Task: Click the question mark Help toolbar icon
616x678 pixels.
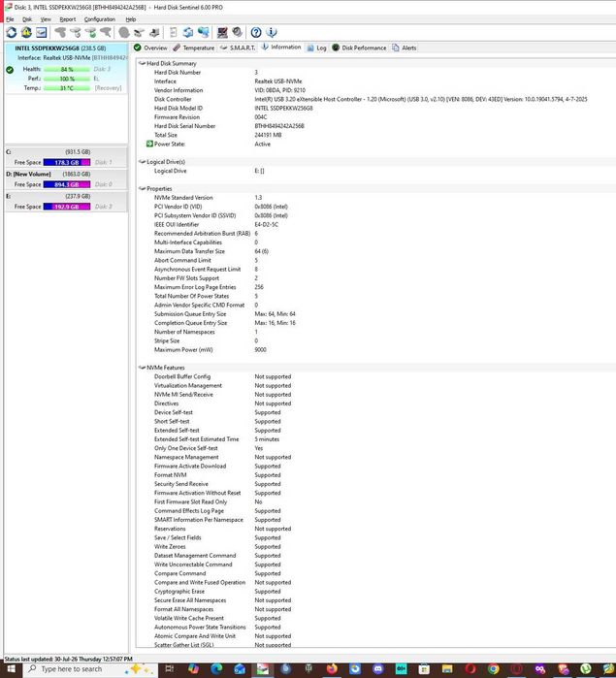Action: click(256, 32)
